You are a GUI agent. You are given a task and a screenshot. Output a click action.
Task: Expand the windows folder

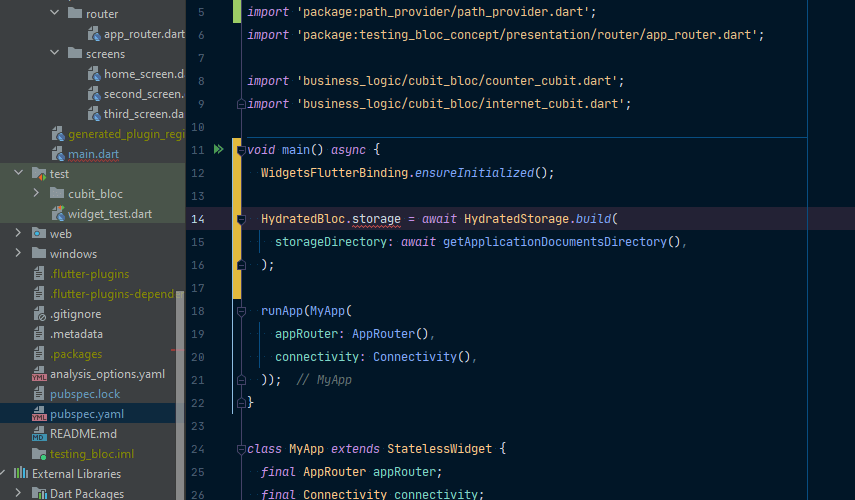pos(19,253)
